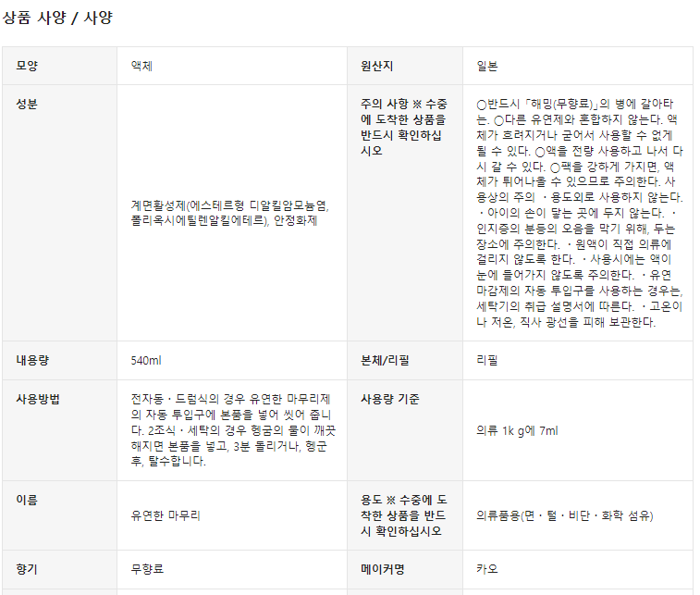Click the '리필' value cell
Screen dimensions: 700x595
tap(578, 361)
